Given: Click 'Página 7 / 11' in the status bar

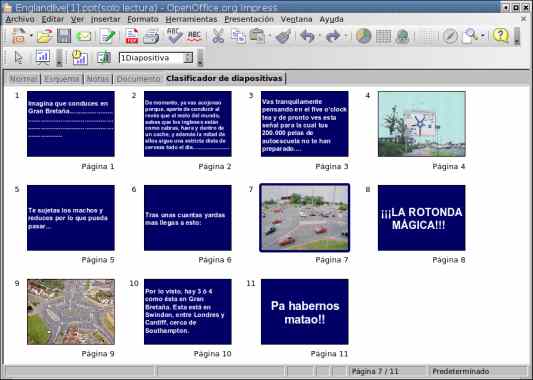Looking at the screenshot, I should point(375,371).
